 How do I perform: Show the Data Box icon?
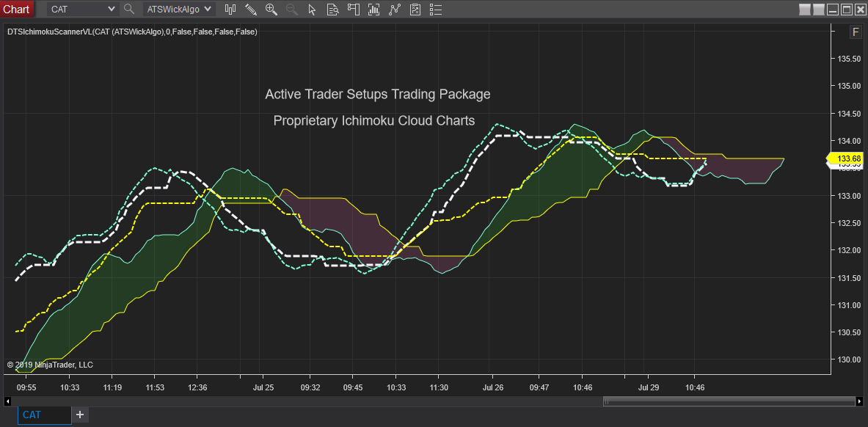(332, 9)
